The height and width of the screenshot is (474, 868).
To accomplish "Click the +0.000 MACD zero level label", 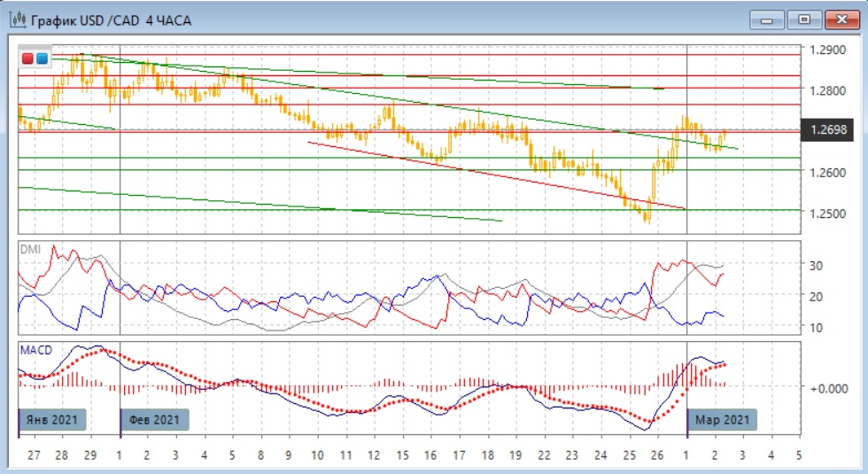I will [x=829, y=387].
